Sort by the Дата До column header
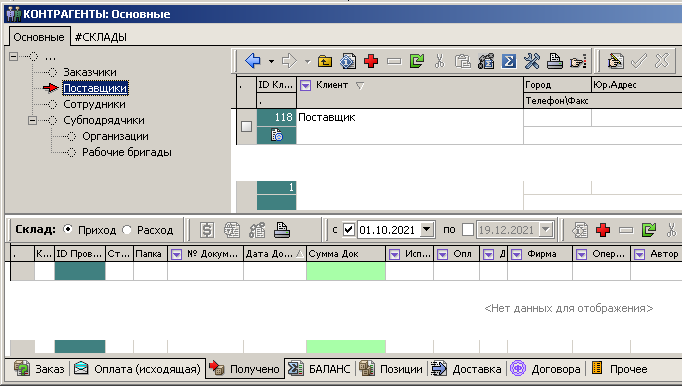This screenshot has width=682, height=386. pyautogui.click(x=274, y=254)
